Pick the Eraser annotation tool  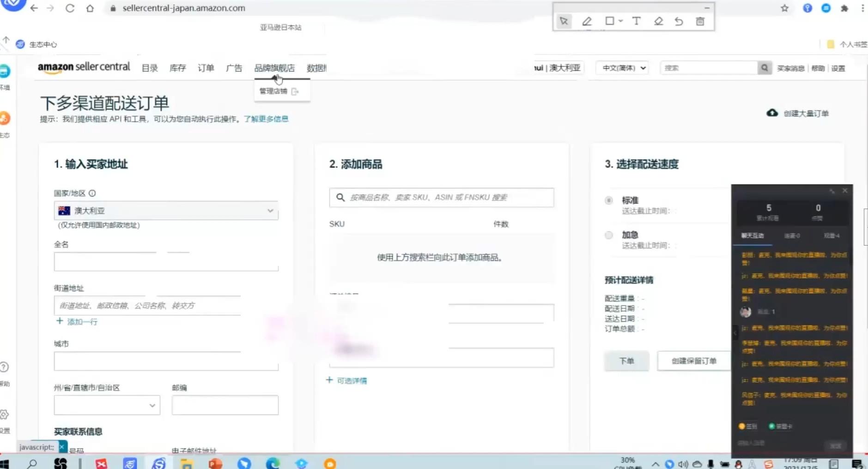(x=658, y=21)
